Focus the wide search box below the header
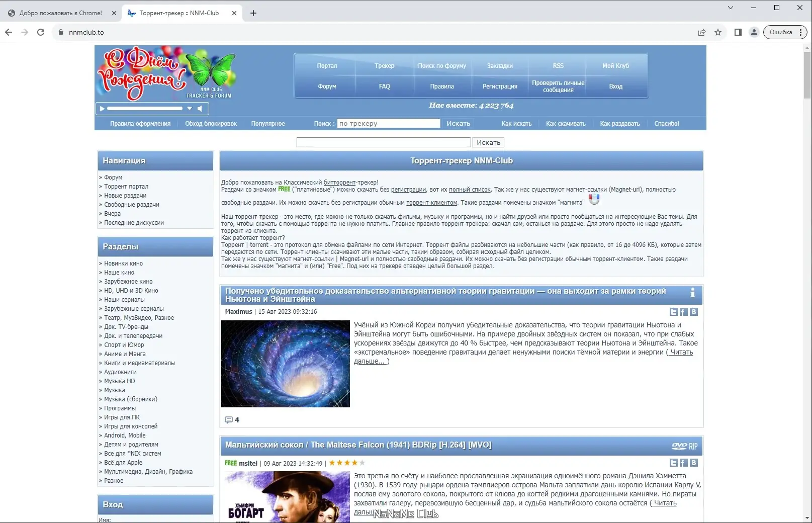812x523 pixels. click(384, 142)
